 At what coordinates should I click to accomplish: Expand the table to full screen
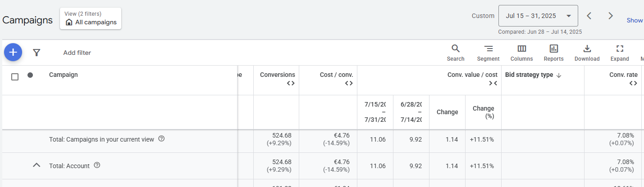point(620,53)
